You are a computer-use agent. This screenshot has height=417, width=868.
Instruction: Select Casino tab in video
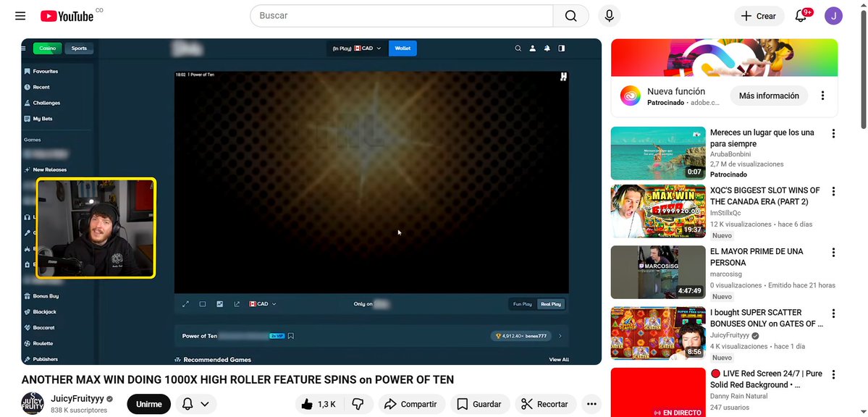click(48, 49)
